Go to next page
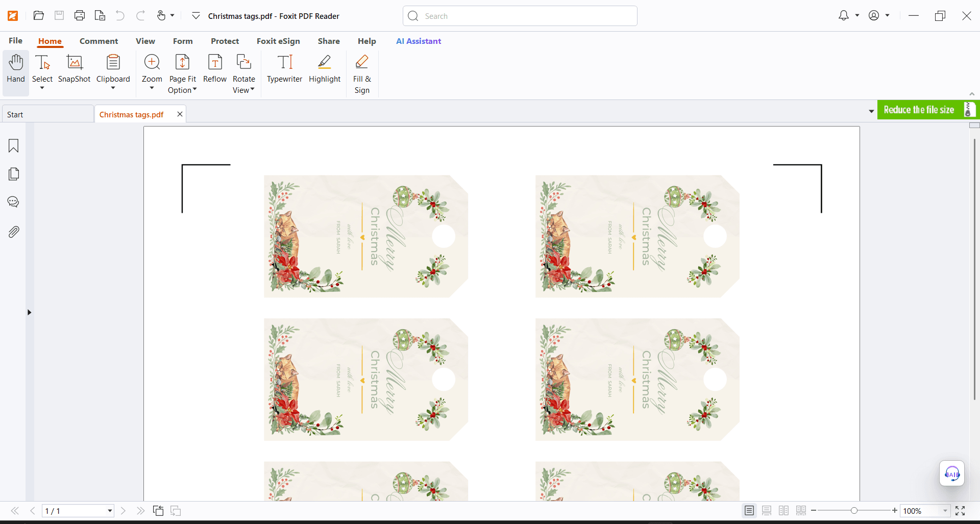 click(x=123, y=511)
